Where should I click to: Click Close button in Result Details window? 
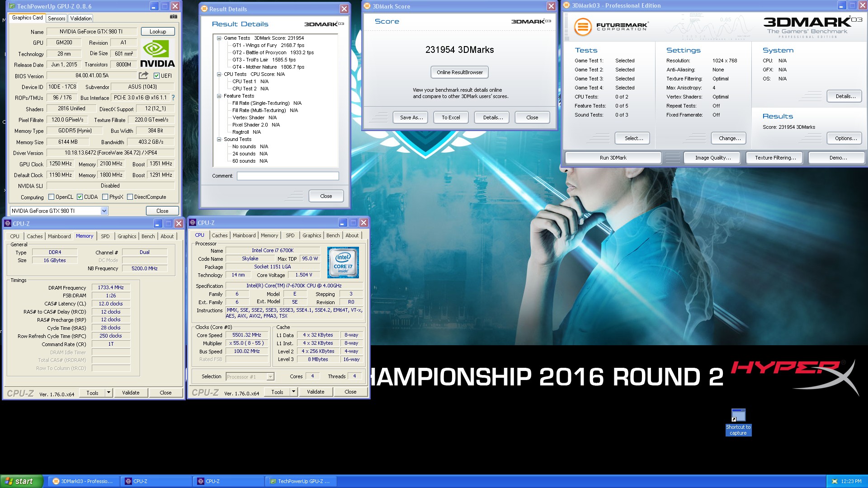pyautogui.click(x=326, y=196)
